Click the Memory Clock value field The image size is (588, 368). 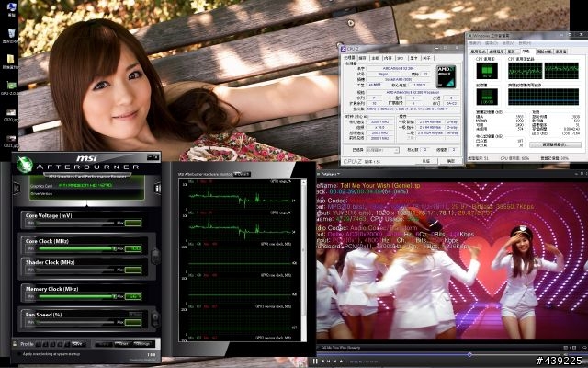pyautogui.click(x=133, y=296)
